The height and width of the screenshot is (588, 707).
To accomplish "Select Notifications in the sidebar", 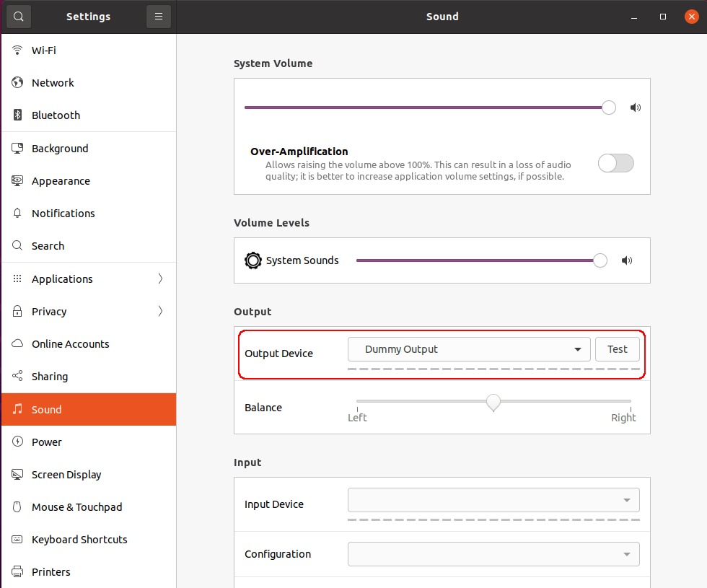I will pyautogui.click(x=63, y=214).
